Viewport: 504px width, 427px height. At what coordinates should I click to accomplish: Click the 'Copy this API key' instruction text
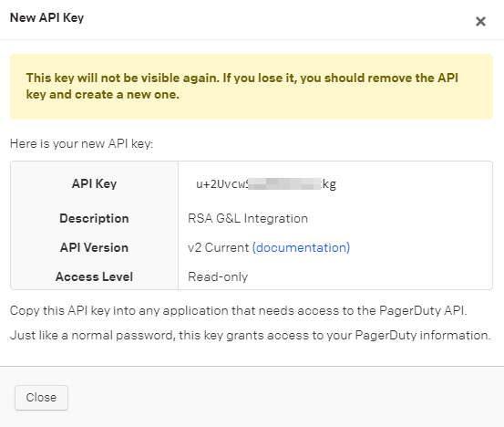(x=238, y=310)
